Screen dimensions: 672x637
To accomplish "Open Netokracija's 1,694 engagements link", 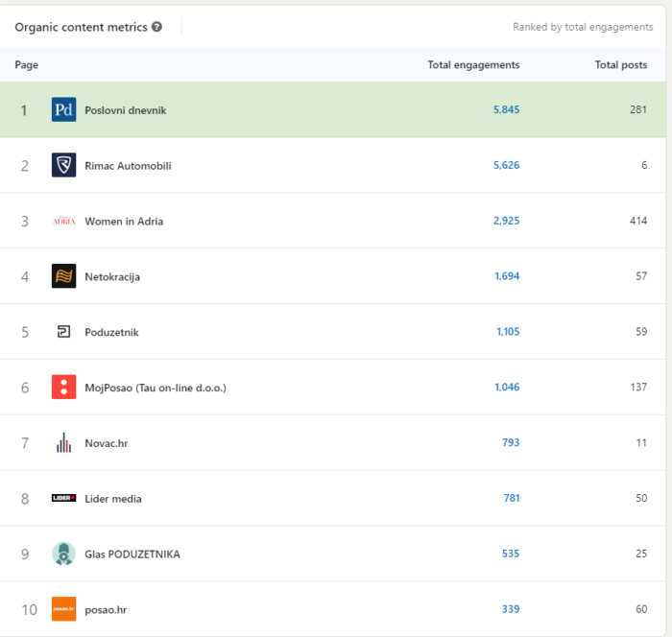I will (x=506, y=276).
